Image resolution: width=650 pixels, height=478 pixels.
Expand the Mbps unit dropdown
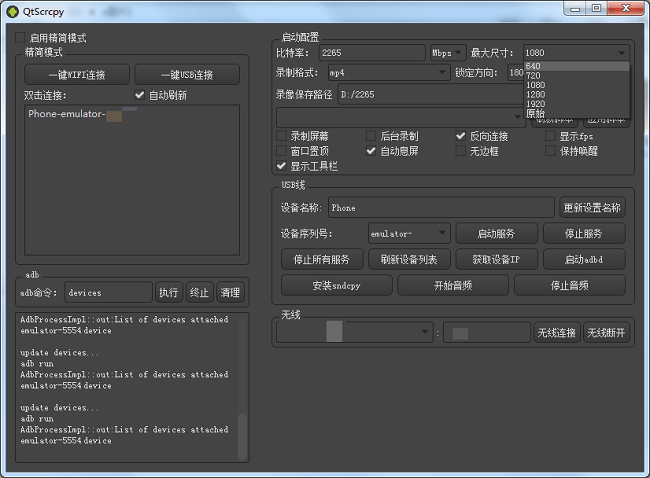tap(446, 52)
